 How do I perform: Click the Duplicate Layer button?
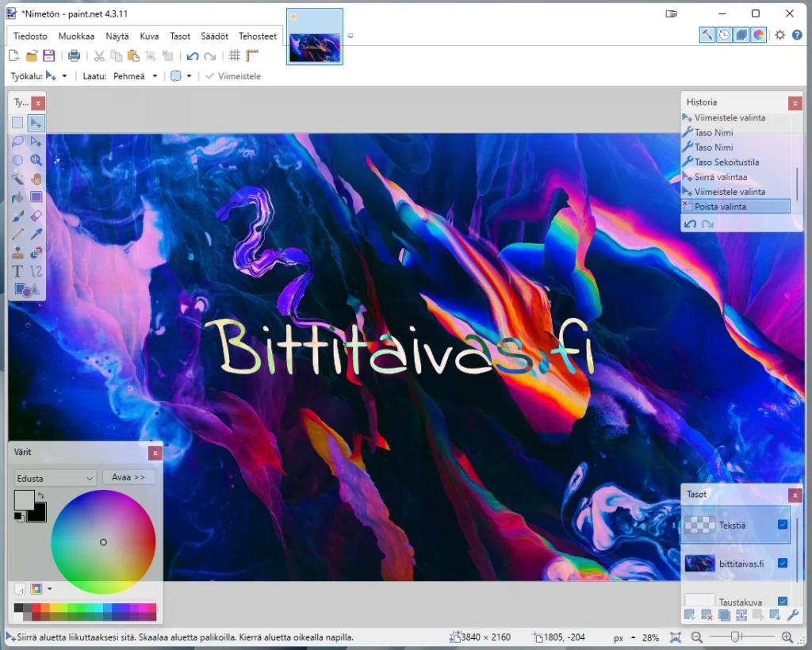[x=724, y=615]
